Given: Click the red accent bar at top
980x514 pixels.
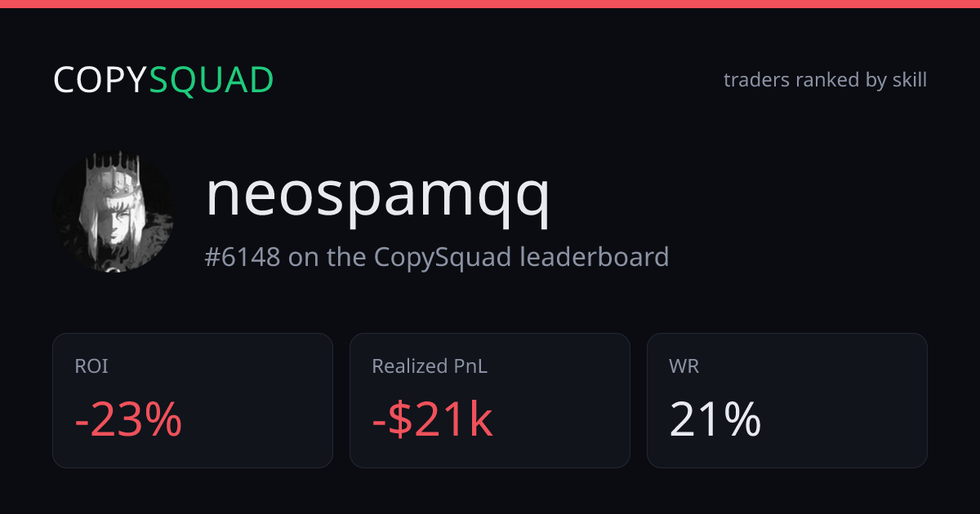Looking at the screenshot, I should tap(490, 4).
